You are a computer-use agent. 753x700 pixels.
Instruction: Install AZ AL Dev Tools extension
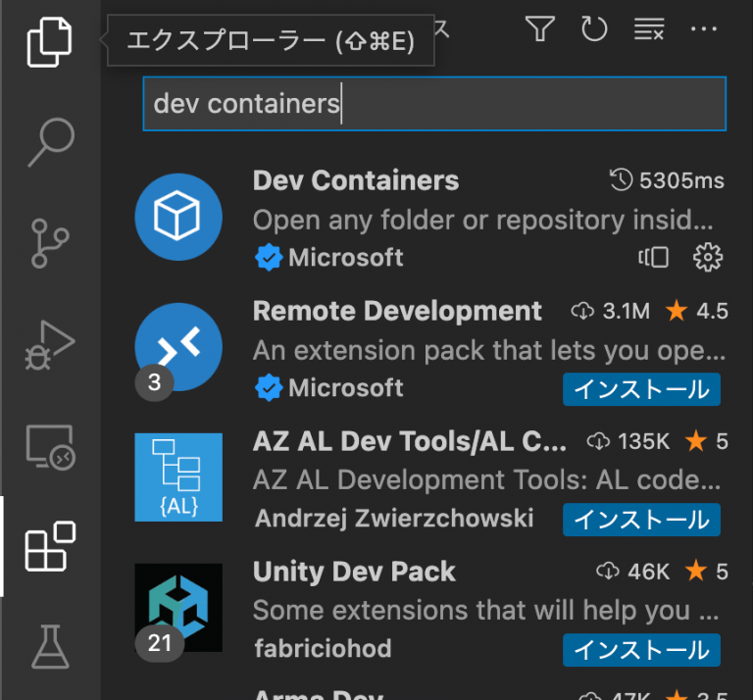point(641,520)
